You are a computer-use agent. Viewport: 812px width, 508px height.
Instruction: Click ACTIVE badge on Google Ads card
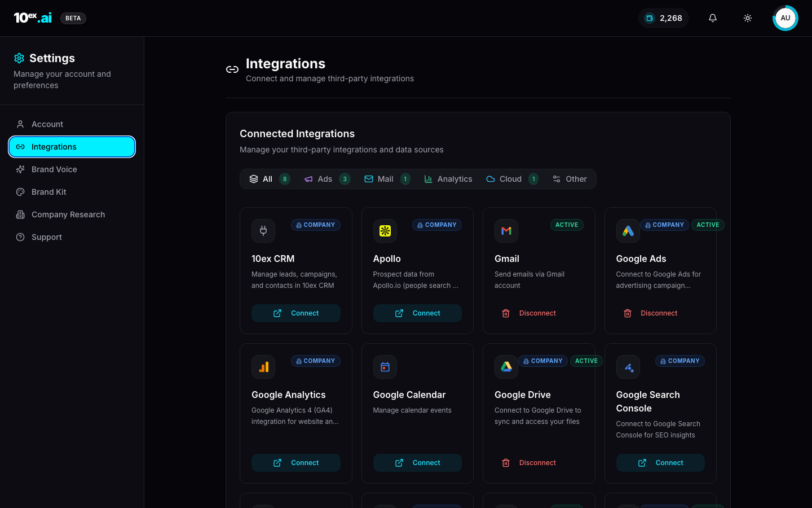click(x=708, y=225)
